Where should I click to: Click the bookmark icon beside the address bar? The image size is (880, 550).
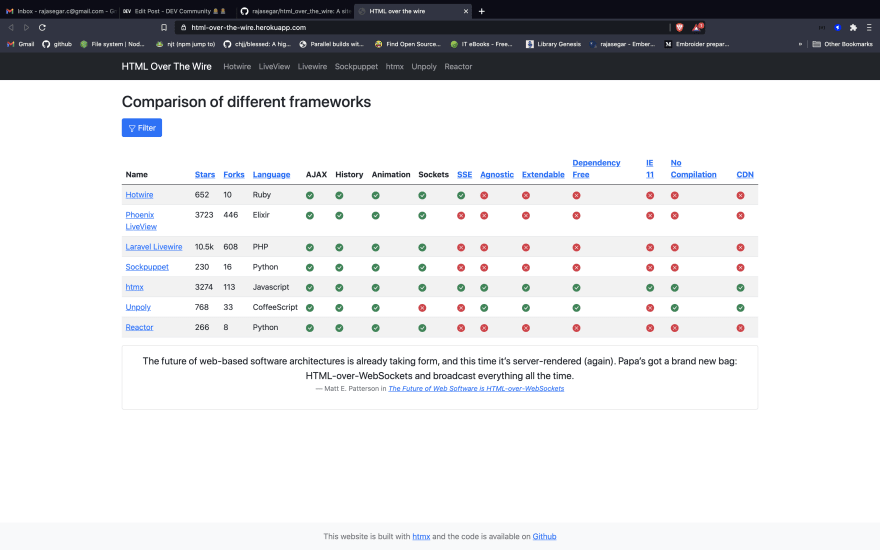pos(164,27)
